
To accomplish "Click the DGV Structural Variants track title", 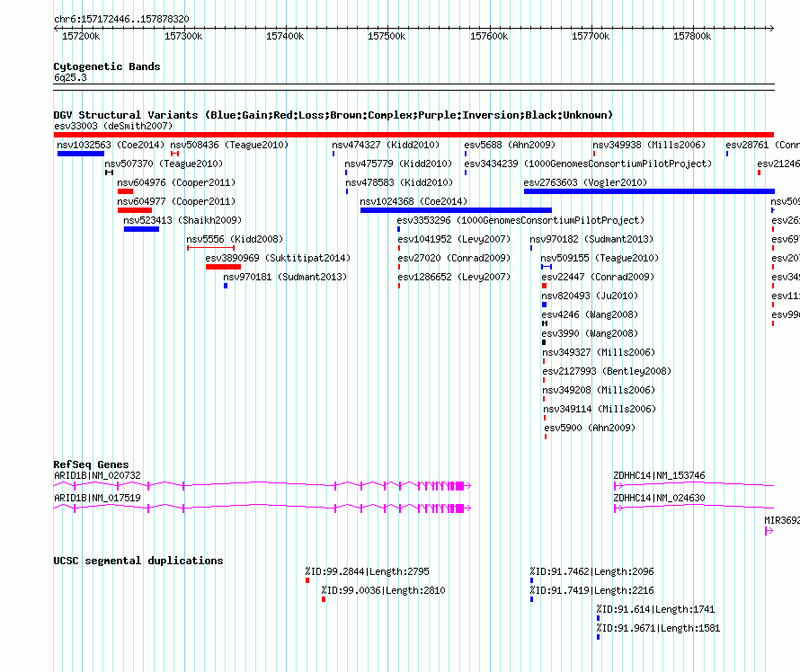I will click(333, 115).
